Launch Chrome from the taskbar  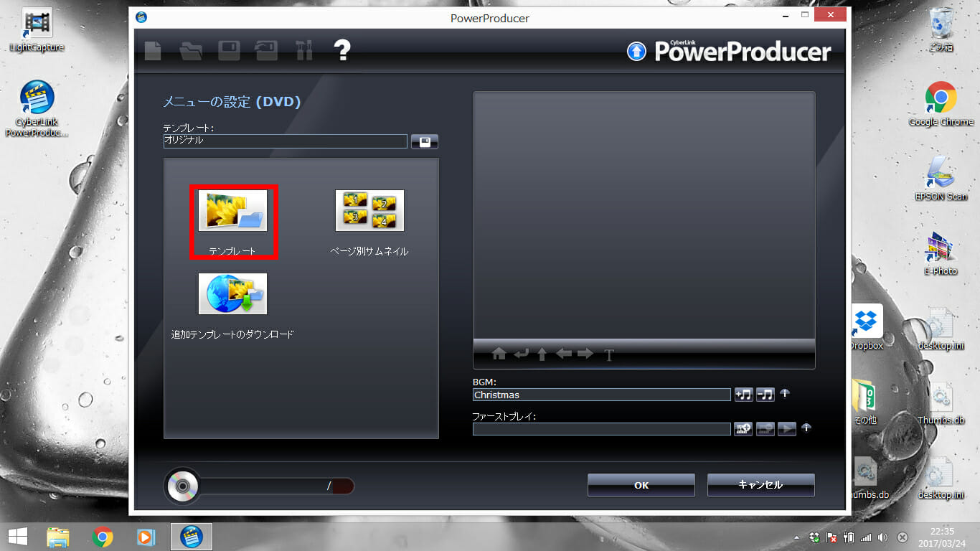(103, 537)
